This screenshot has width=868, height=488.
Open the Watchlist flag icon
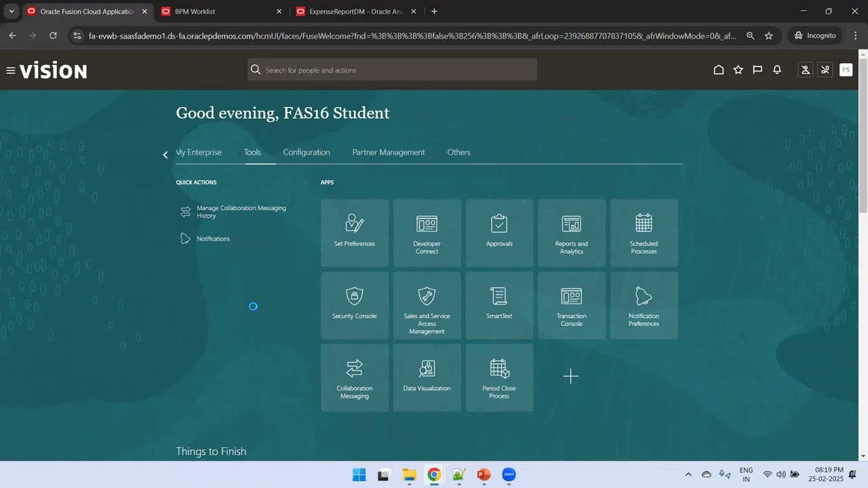tap(757, 70)
